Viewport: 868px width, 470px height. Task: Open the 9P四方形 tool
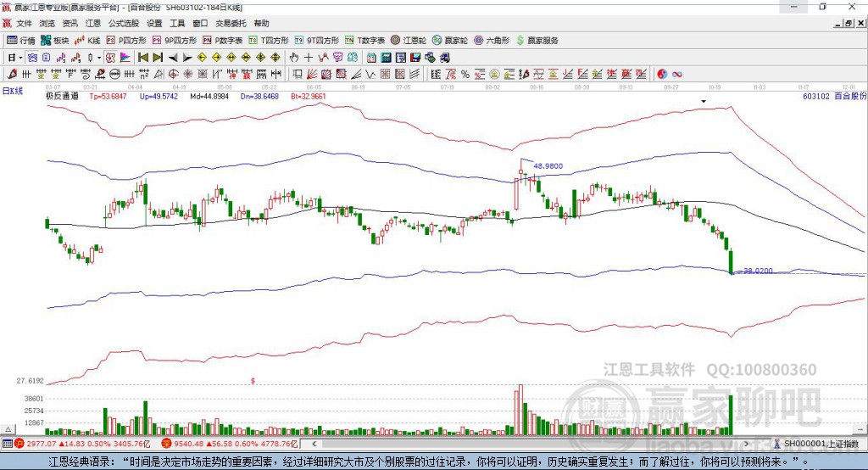[x=175, y=41]
